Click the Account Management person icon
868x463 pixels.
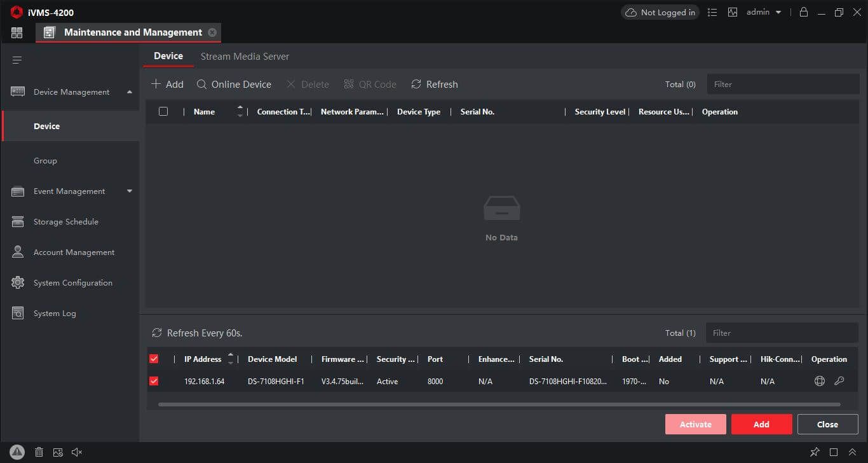[18, 252]
